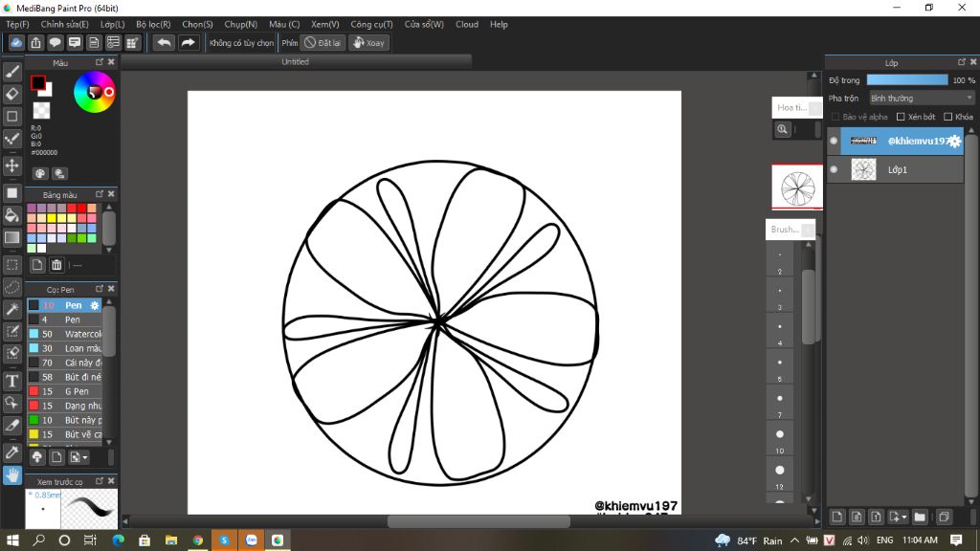The width and height of the screenshot is (980, 551).
Task: Open the Chỉnh sửa(E) menu
Action: click(64, 24)
